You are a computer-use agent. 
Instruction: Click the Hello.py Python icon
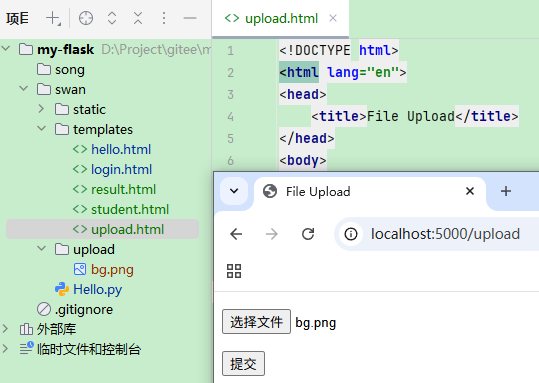click(62, 289)
